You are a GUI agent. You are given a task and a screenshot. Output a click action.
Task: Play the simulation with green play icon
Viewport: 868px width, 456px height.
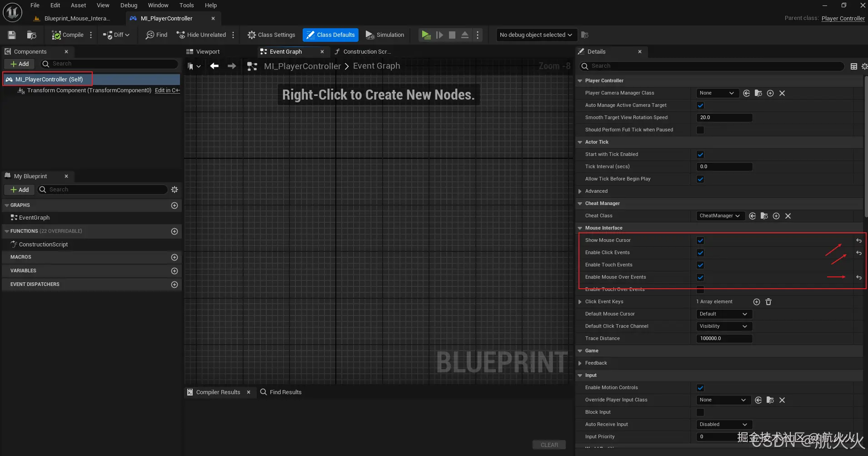point(426,35)
